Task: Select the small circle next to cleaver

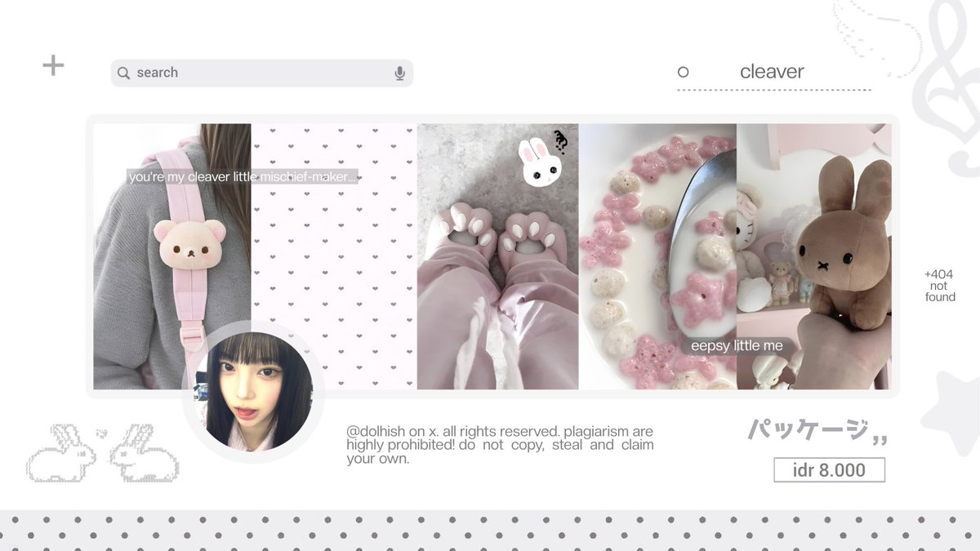Action: click(683, 72)
